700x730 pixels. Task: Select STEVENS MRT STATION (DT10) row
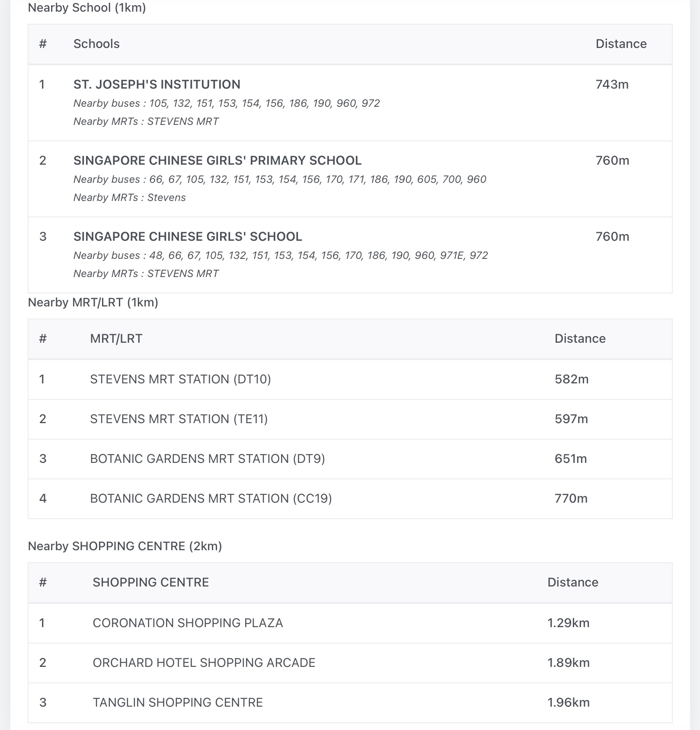point(180,379)
